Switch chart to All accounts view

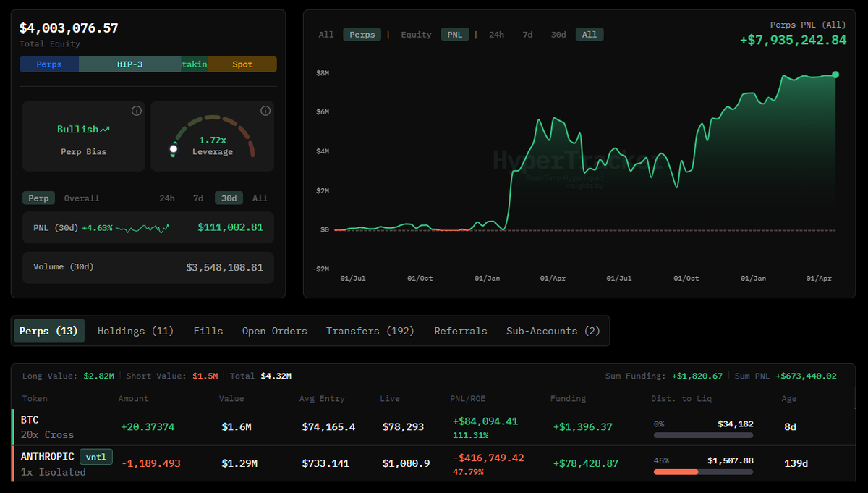(x=326, y=34)
